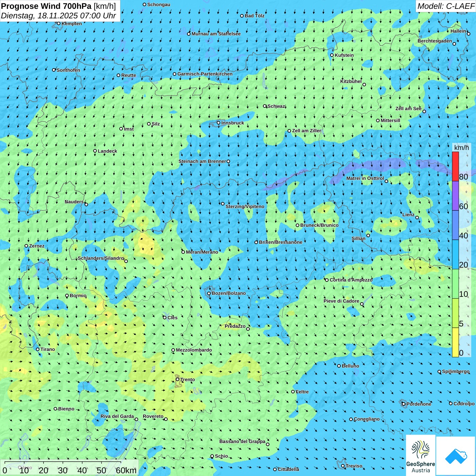The width and height of the screenshot is (476, 476).
Task: Click the Sonthofen location marker
Action: coord(54,70)
